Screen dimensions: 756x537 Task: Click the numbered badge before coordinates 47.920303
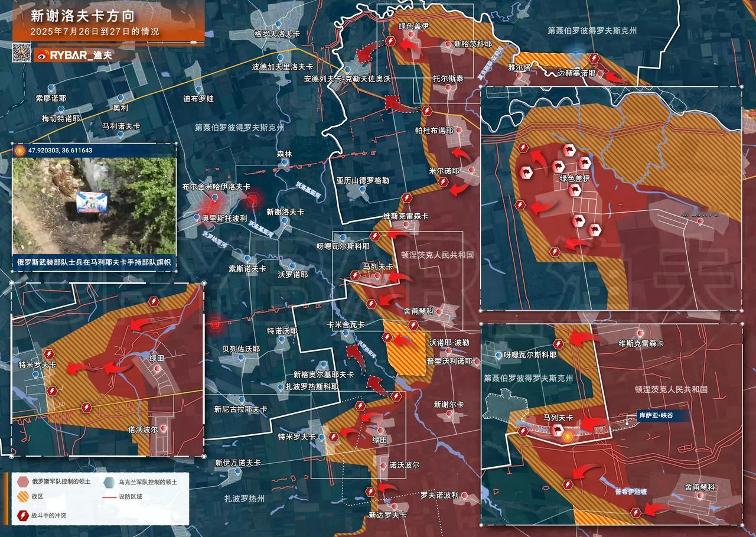(x=19, y=151)
